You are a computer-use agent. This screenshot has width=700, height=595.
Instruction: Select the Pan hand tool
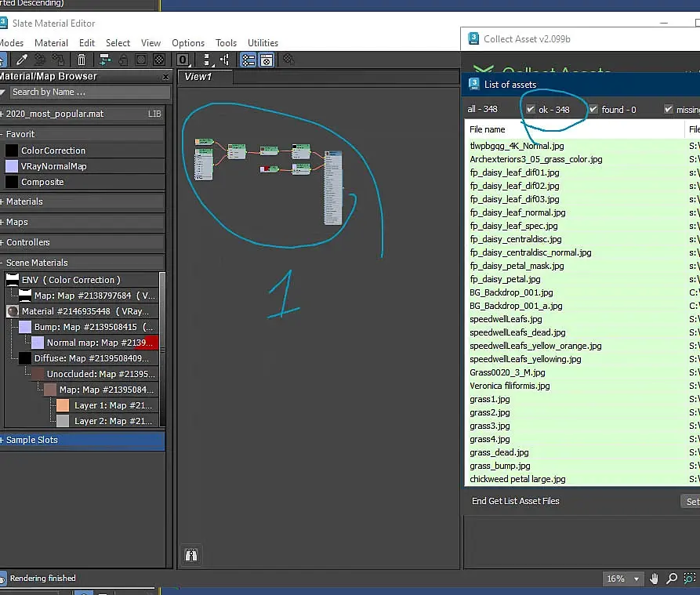(655, 579)
